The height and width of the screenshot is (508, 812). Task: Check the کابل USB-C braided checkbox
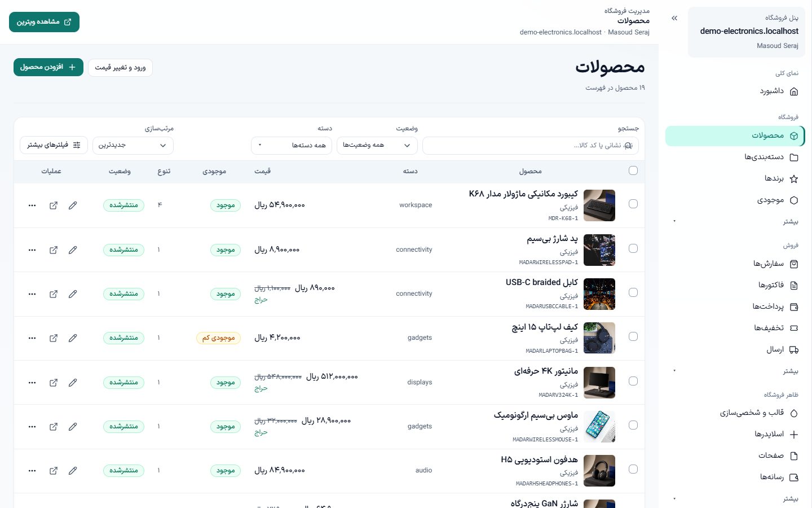click(633, 292)
